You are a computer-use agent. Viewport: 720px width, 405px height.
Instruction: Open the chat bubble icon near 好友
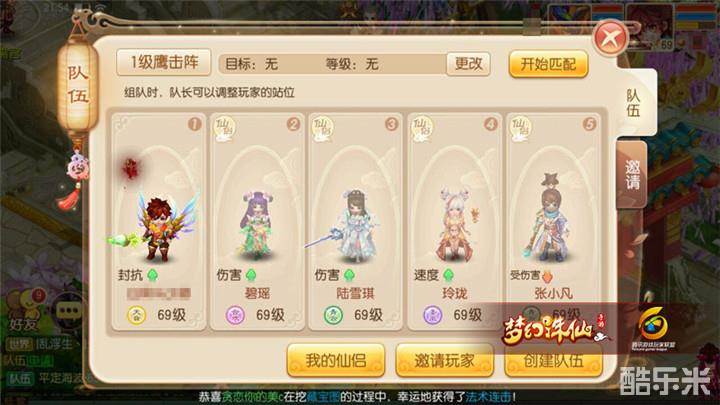click(68, 311)
